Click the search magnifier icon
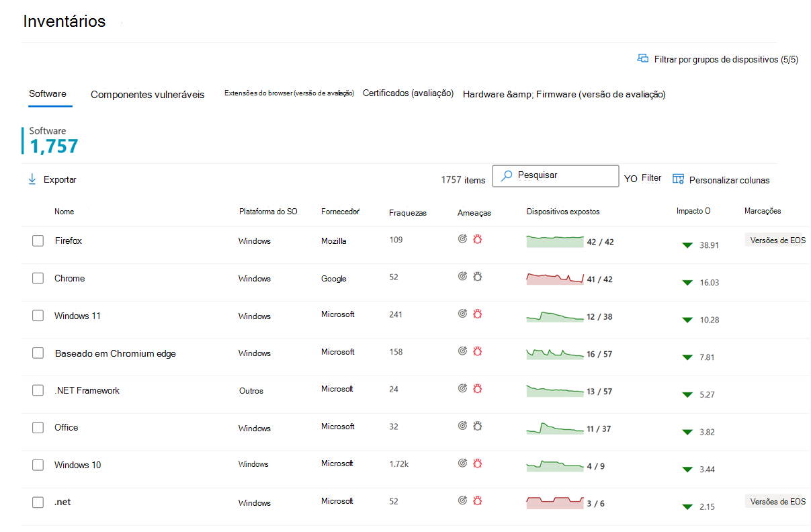 [507, 176]
